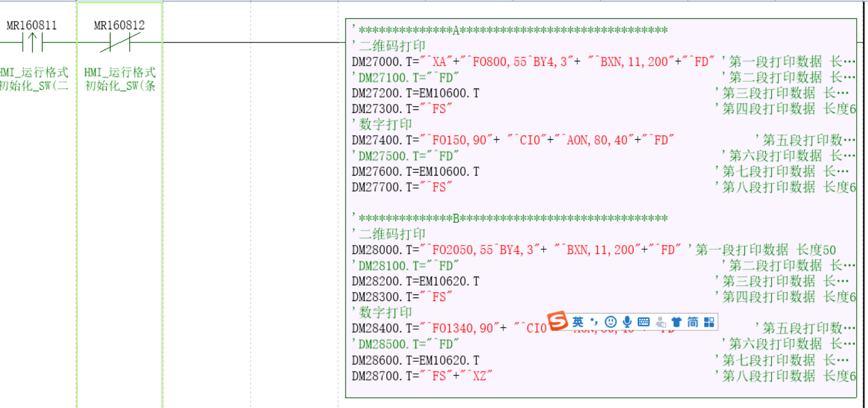Toggle the punctuation mode in the IME bar

click(594, 322)
